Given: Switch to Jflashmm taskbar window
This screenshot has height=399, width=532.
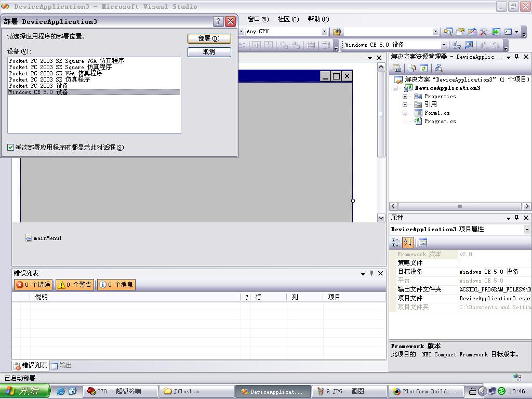Looking at the screenshot, I should click(x=196, y=391).
